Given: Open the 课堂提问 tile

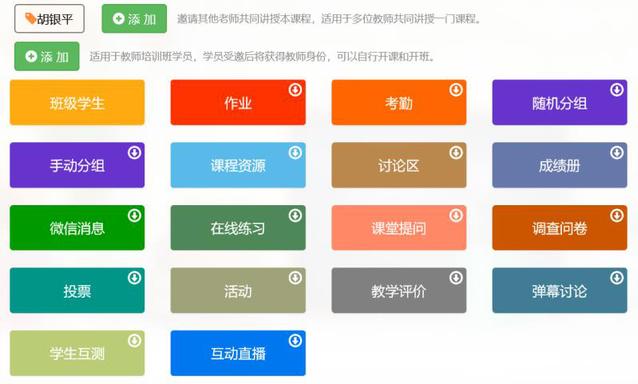Looking at the screenshot, I should point(399,228).
